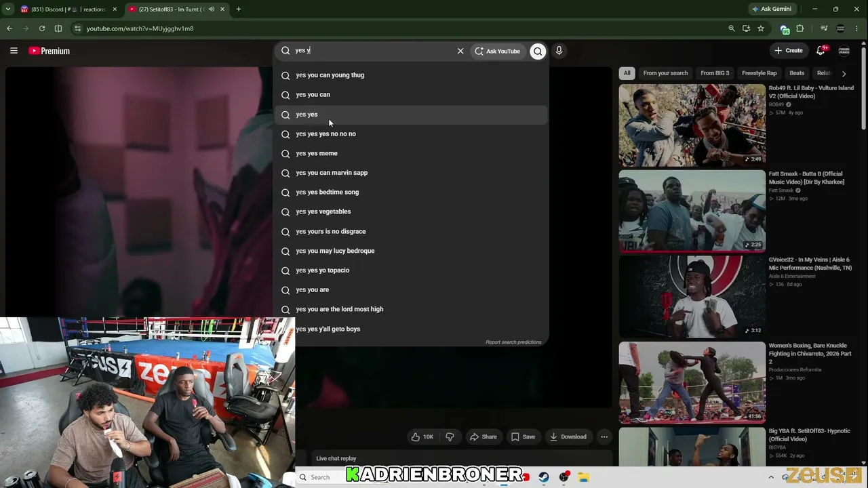Choose 'yes yes vegetables' suggestion

[x=411, y=211]
